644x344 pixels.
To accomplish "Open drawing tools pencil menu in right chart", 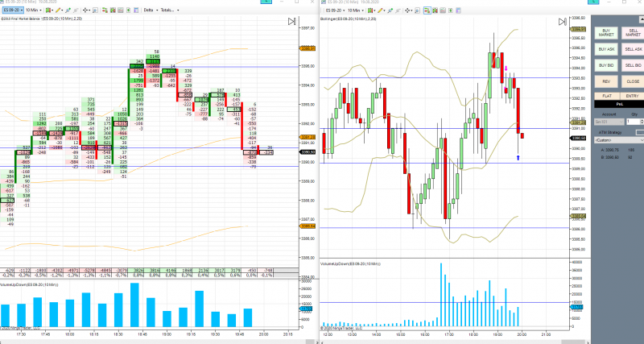I will (x=382, y=10).
